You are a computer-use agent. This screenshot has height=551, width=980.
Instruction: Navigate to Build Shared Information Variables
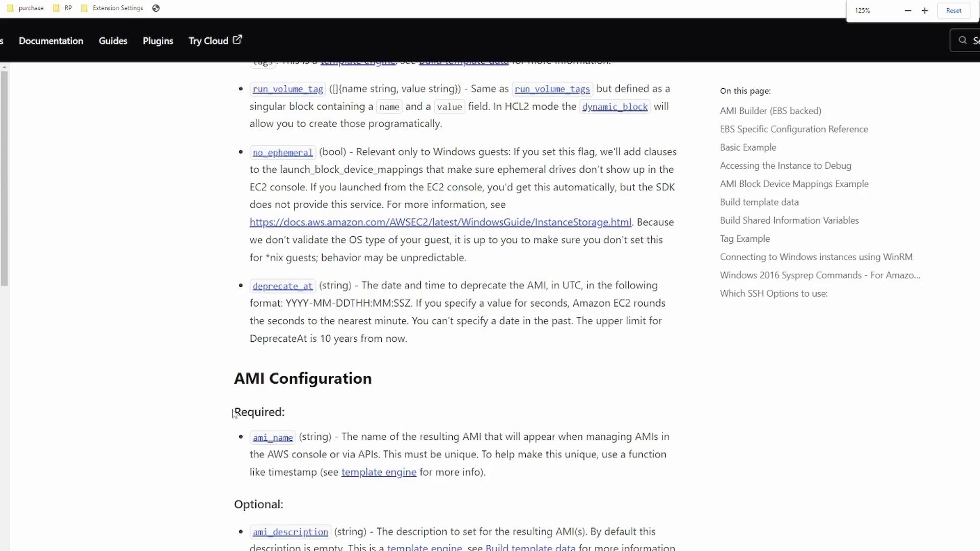789,220
